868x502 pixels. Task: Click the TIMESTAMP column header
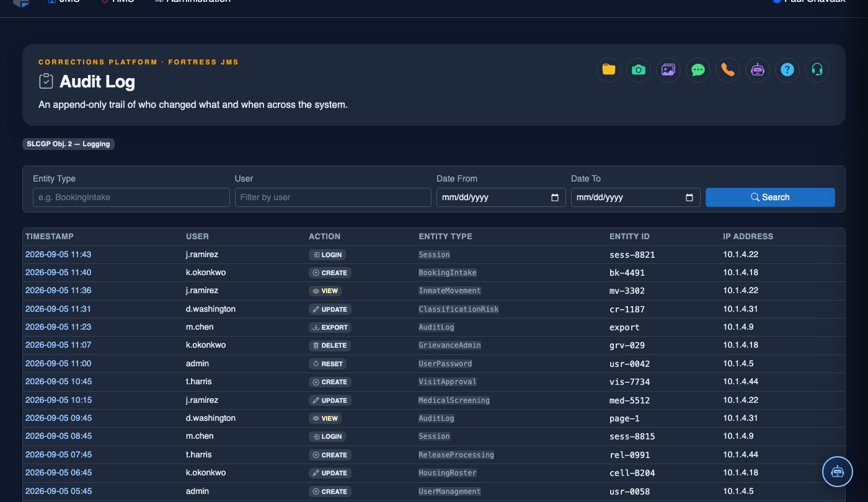50,236
